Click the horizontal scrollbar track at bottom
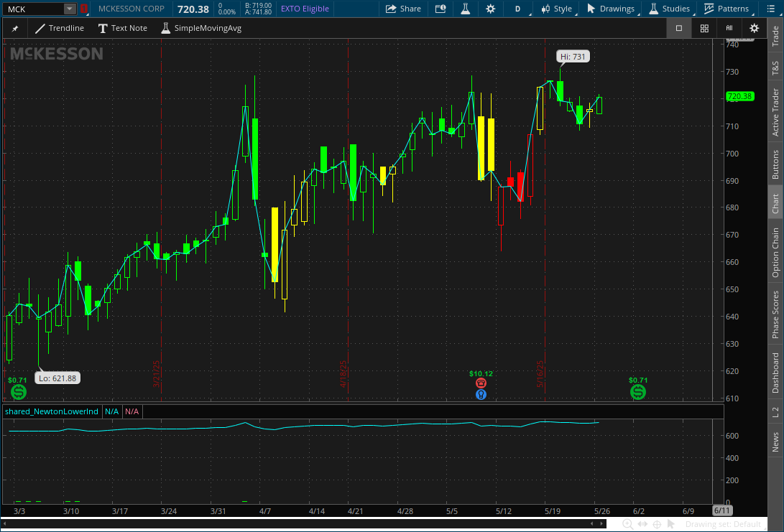Image resolution: width=784 pixels, height=532 pixels. point(305,524)
